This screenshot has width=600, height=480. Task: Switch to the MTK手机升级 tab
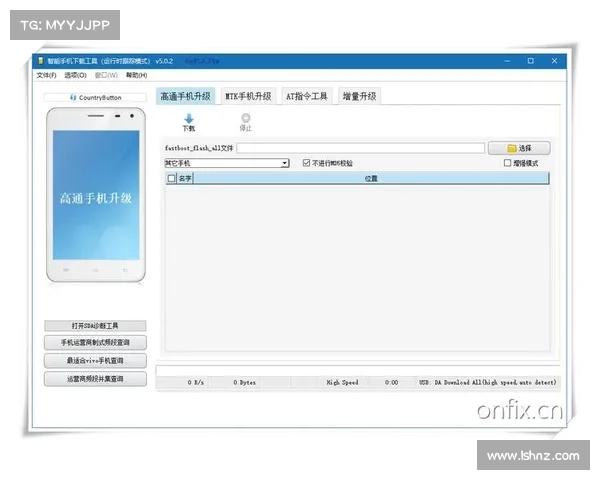[x=248, y=96]
